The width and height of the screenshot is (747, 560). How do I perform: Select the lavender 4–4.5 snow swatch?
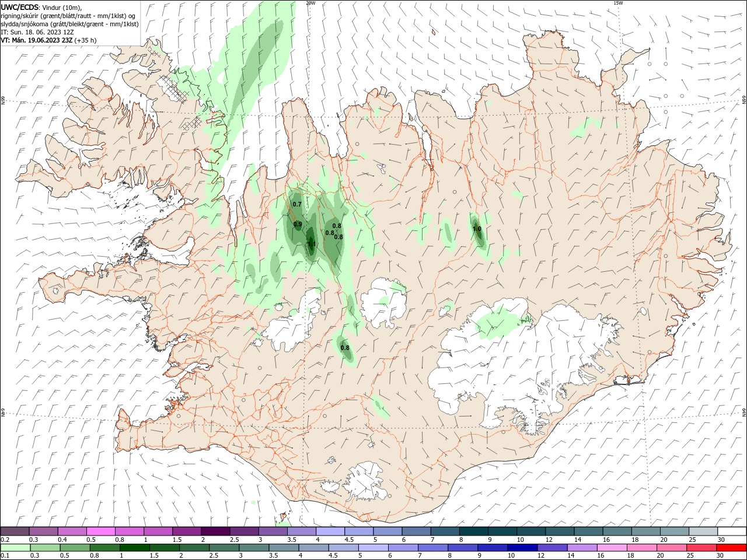click(x=330, y=531)
